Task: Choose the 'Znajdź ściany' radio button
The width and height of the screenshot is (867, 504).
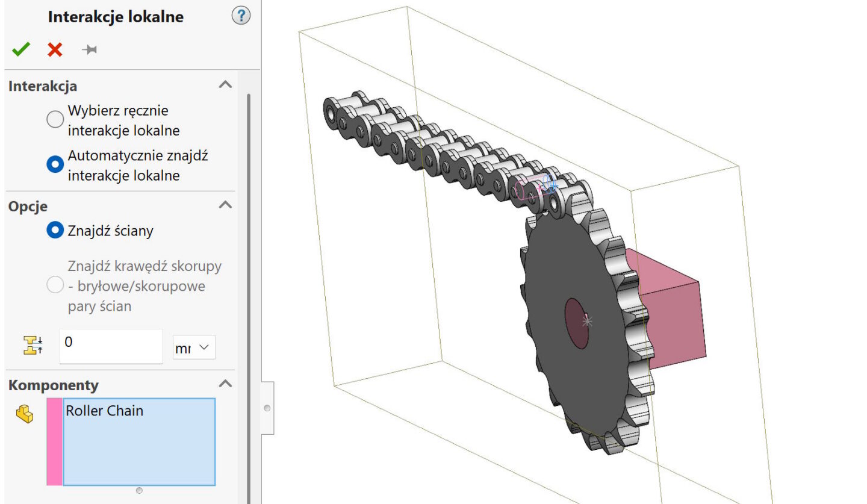Action: [x=55, y=230]
